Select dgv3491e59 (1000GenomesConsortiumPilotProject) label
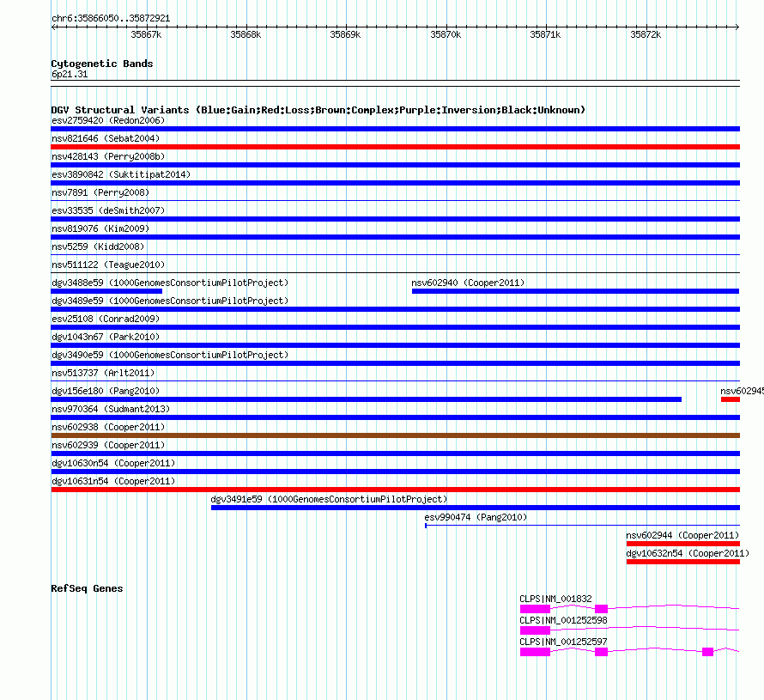This screenshot has height=700, width=764. (329, 499)
